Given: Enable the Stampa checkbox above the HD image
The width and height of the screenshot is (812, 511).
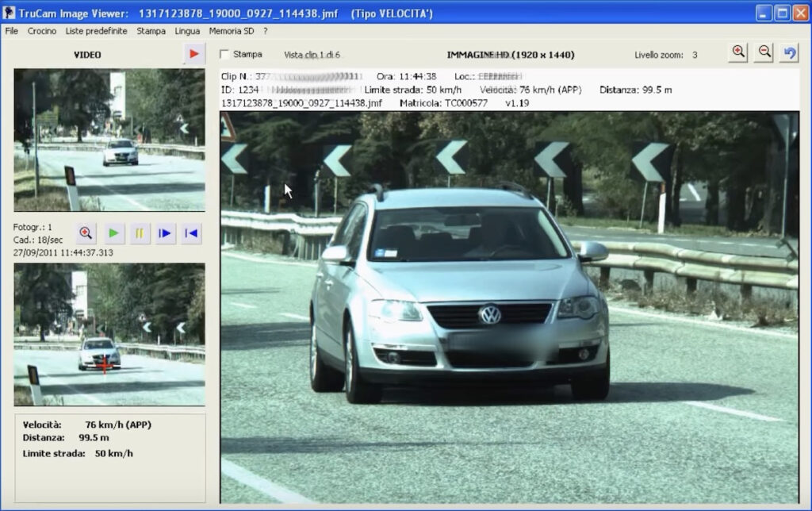Looking at the screenshot, I should [x=225, y=54].
